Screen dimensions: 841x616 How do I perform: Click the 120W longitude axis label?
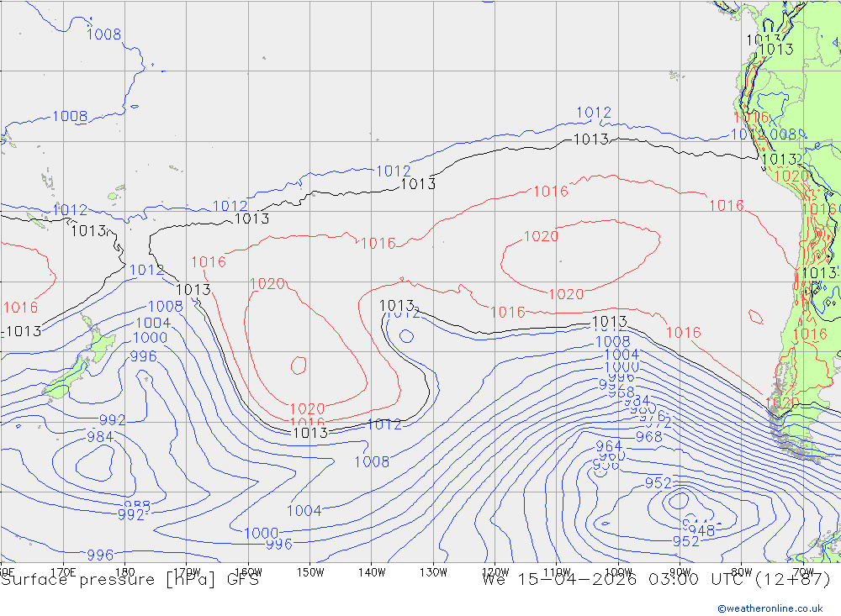coord(495,572)
